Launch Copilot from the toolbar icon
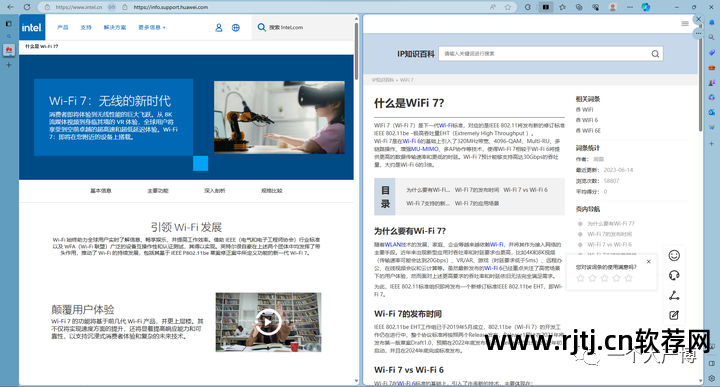Screen dimensions: 720x387 [x=646, y=7]
